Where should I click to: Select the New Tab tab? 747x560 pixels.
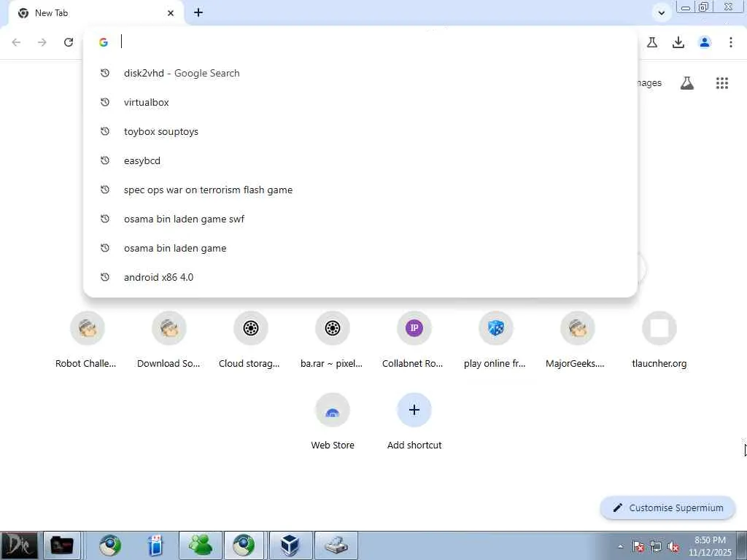pos(96,13)
